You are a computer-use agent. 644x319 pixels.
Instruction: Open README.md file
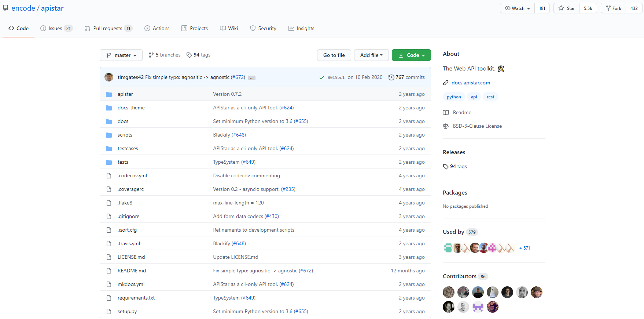132,271
